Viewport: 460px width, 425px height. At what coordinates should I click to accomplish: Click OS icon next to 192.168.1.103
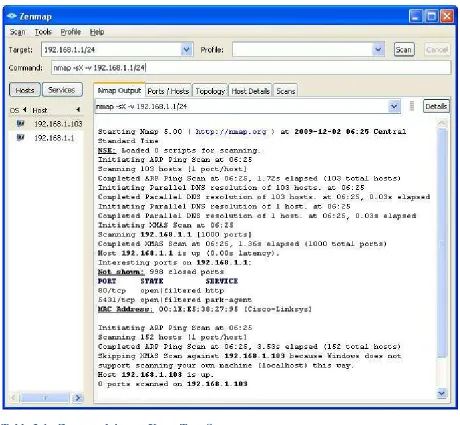(x=20, y=124)
